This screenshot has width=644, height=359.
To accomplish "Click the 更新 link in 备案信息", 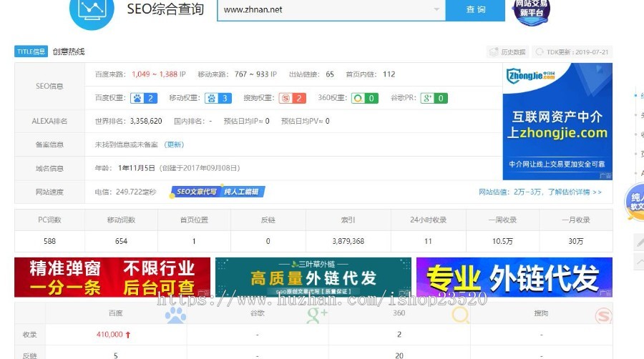I will [174, 144].
